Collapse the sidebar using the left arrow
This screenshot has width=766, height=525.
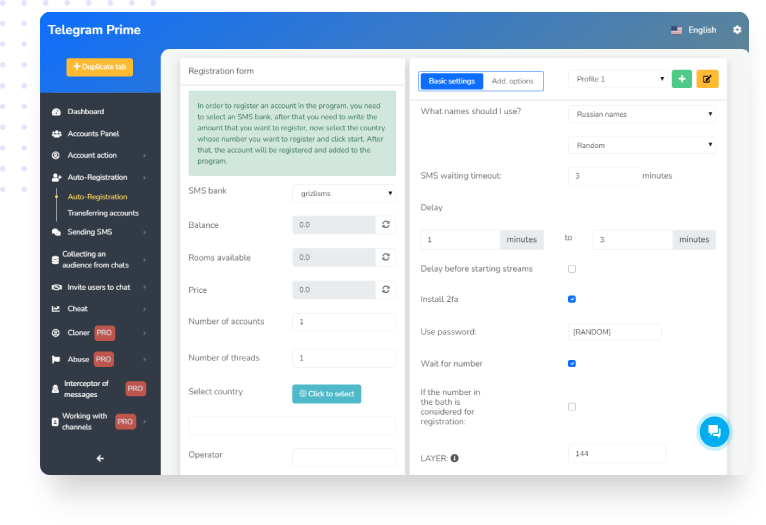[100, 458]
